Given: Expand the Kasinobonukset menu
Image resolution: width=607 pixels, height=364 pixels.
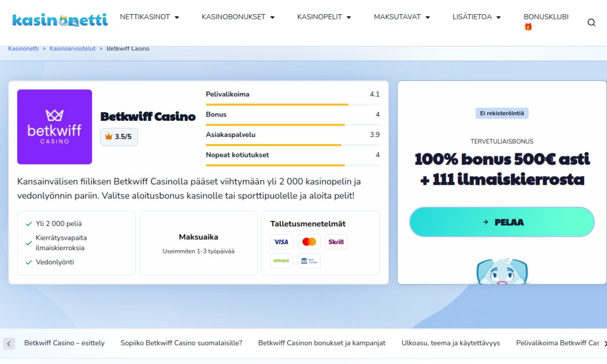Looking at the screenshot, I should pyautogui.click(x=238, y=17).
